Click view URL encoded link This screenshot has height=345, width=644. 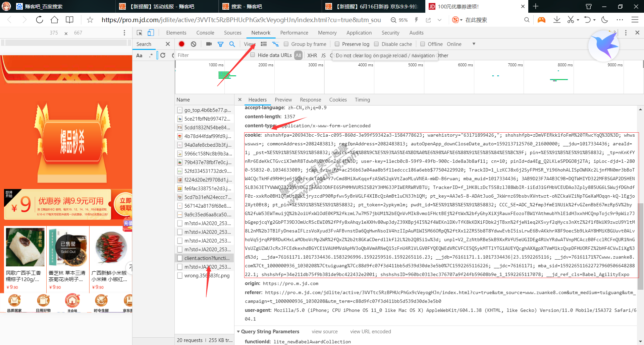(x=370, y=332)
